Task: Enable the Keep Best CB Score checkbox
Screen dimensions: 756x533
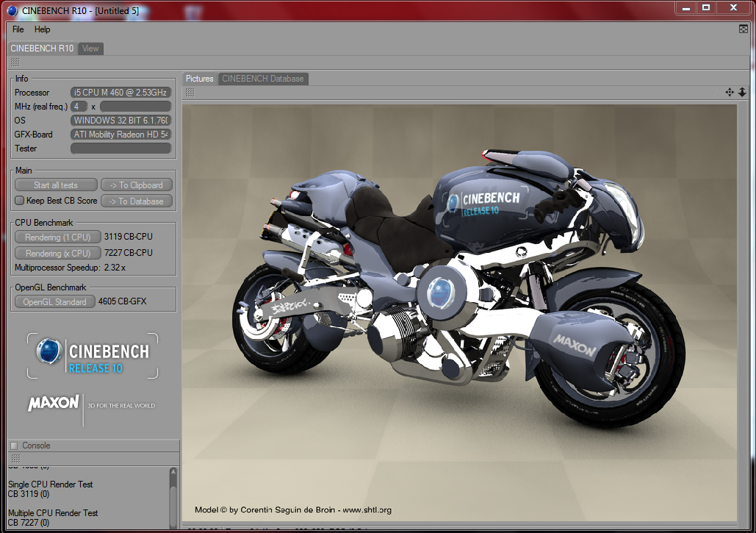Action: point(19,200)
